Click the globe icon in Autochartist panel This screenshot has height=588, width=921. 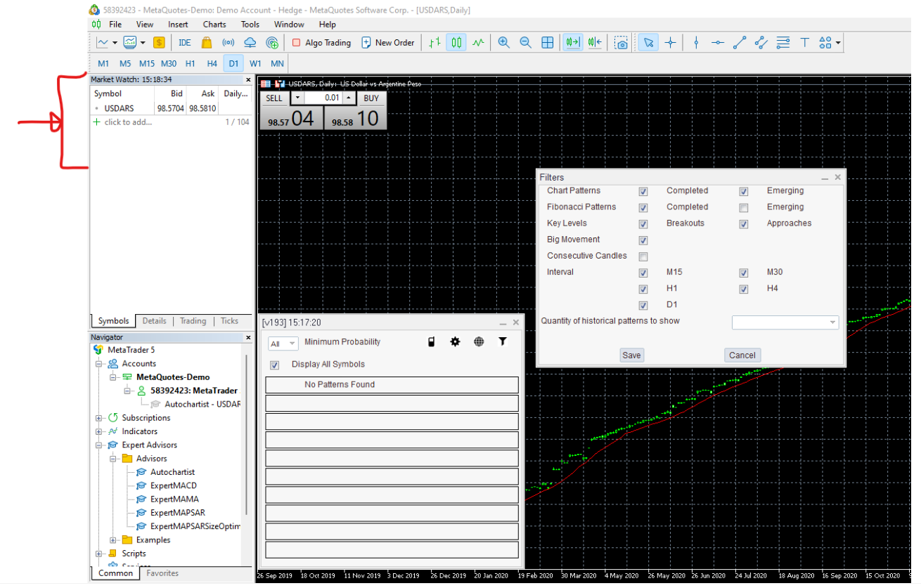tap(479, 342)
